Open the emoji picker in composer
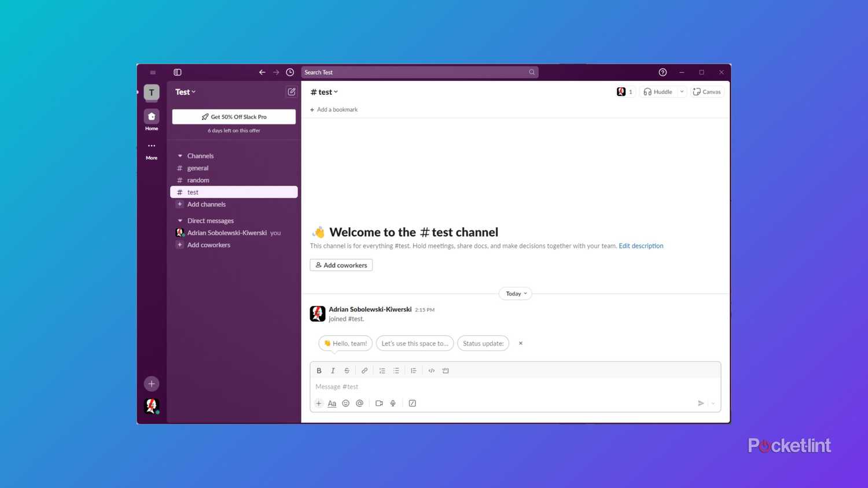868x488 pixels. pos(346,404)
